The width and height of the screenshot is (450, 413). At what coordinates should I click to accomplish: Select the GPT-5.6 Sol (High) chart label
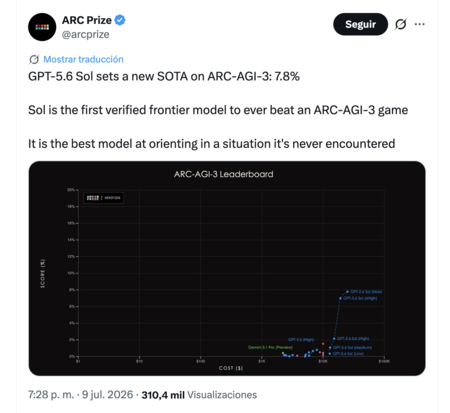coord(353,338)
